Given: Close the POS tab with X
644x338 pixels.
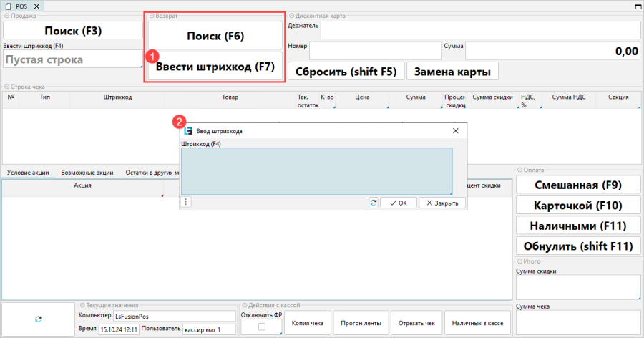Looking at the screenshot, I should (x=34, y=6).
